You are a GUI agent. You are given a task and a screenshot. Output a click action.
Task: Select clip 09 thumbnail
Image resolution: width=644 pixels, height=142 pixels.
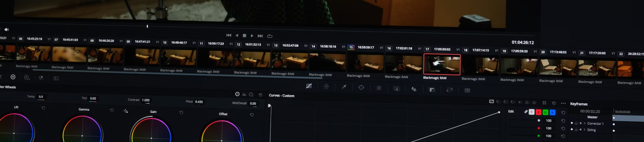142,57
